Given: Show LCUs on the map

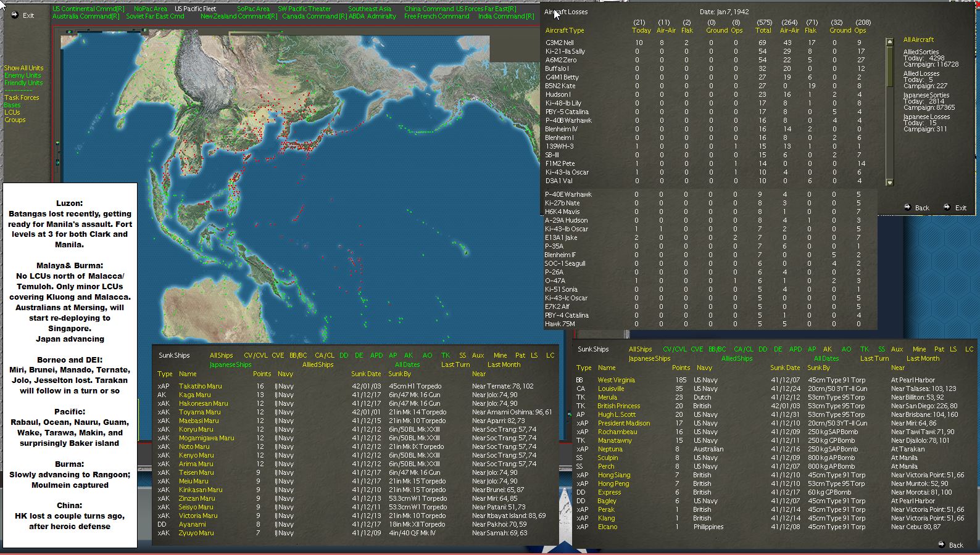Looking at the screenshot, I should point(12,112).
